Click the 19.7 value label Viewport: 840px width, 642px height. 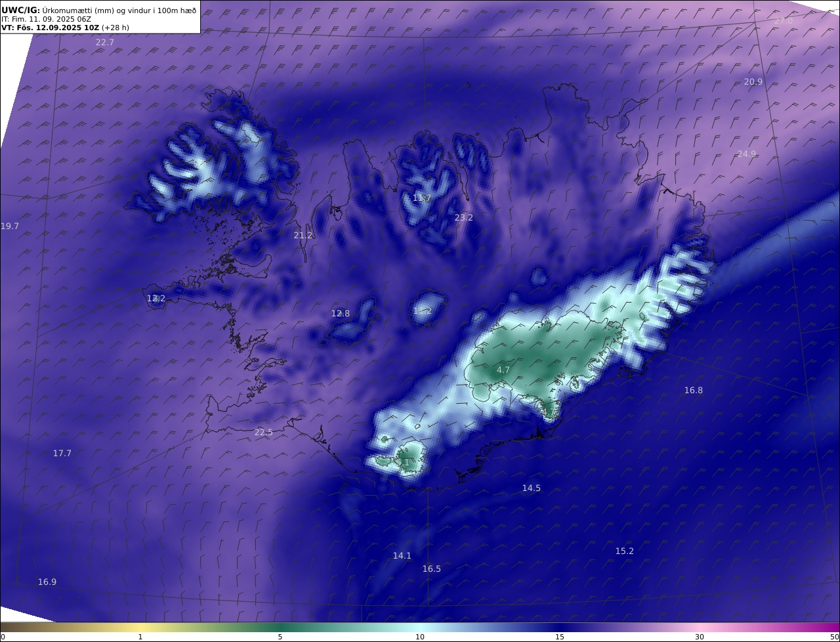(10, 226)
